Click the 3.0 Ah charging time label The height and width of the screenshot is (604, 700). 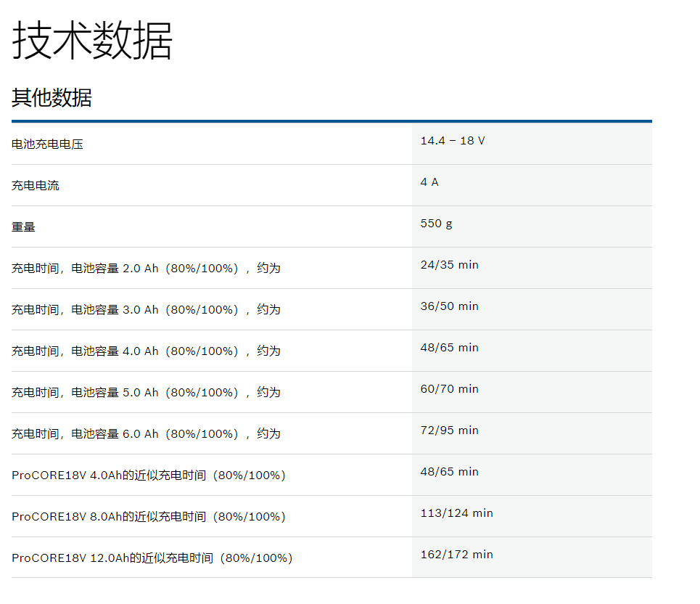click(x=146, y=310)
